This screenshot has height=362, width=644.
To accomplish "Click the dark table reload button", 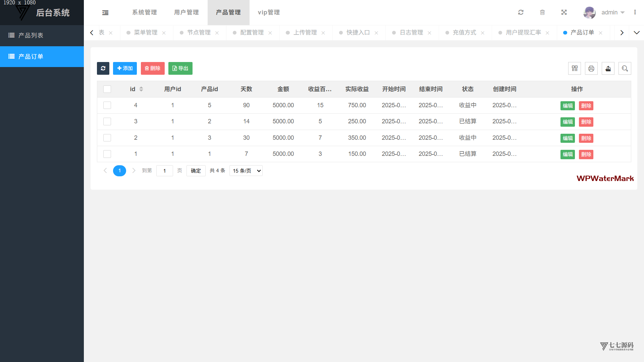I will tap(103, 68).
